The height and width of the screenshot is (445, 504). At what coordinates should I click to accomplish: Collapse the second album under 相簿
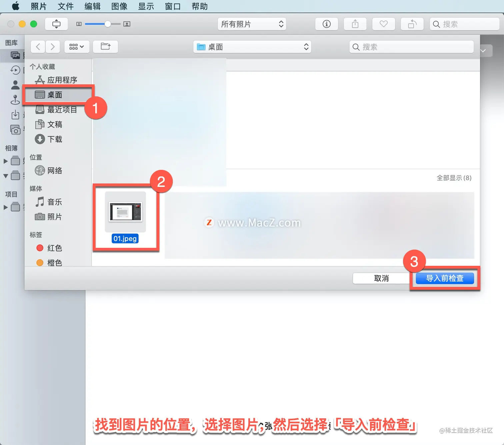click(5, 176)
